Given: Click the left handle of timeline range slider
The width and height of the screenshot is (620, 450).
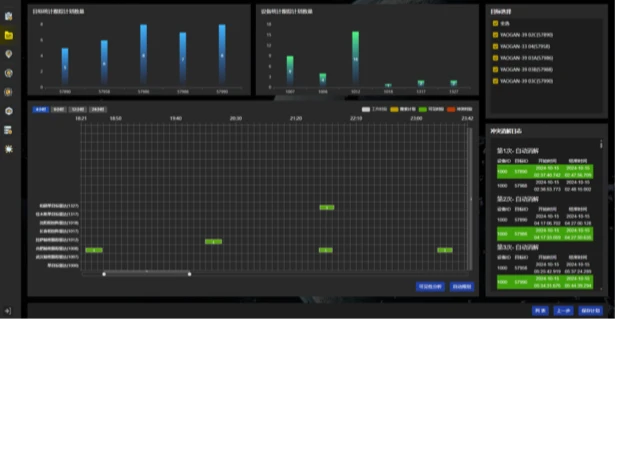Looking at the screenshot, I should tap(103, 273).
